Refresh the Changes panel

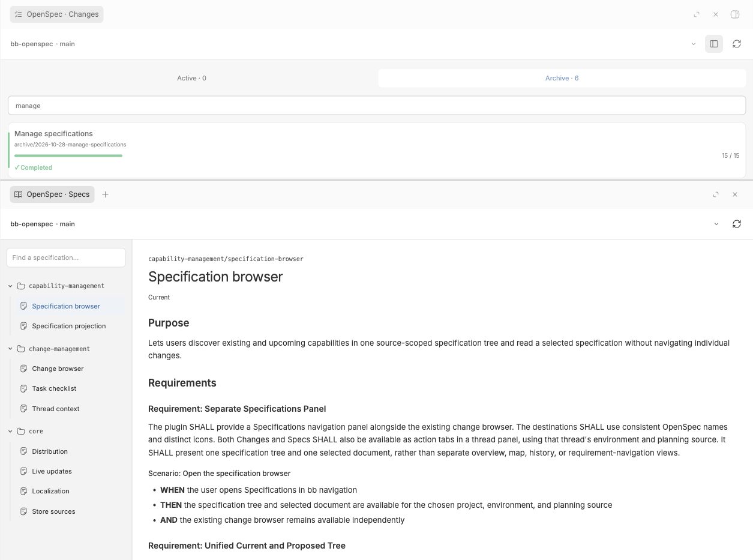point(737,44)
